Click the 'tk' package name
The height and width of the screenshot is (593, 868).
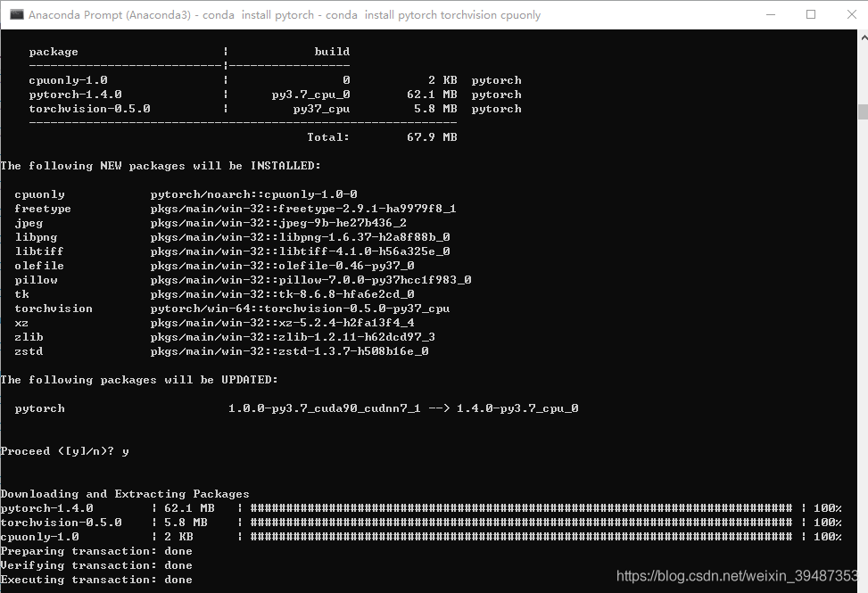coord(21,294)
